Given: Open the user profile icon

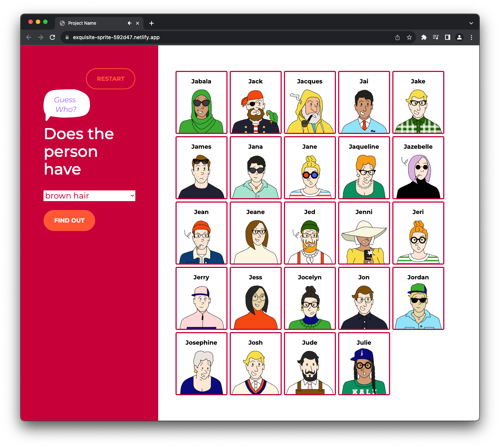Looking at the screenshot, I should (459, 37).
